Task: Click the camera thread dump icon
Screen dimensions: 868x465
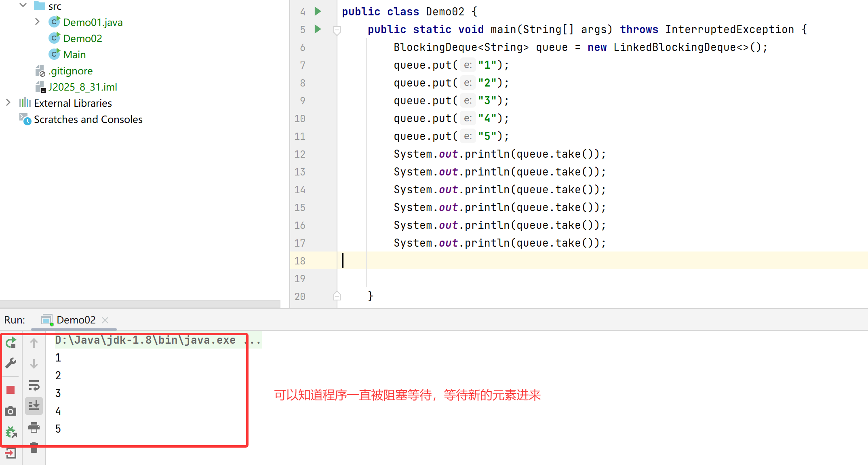Action: [x=11, y=411]
